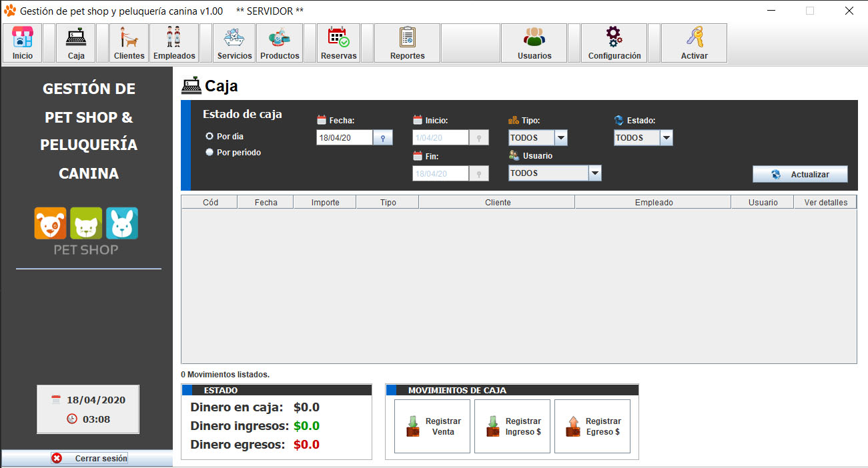
Task: Open the Servicios module
Action: (x=235, y=43)
